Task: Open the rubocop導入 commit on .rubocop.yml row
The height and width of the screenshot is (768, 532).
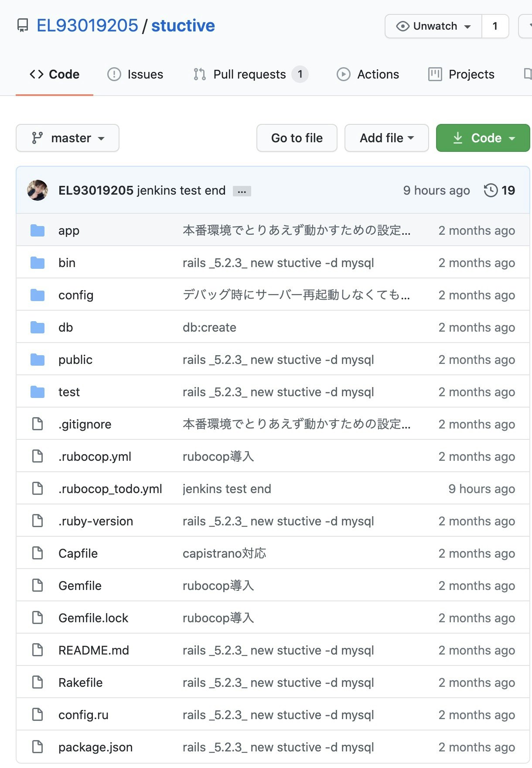Action: coord(218,456)
